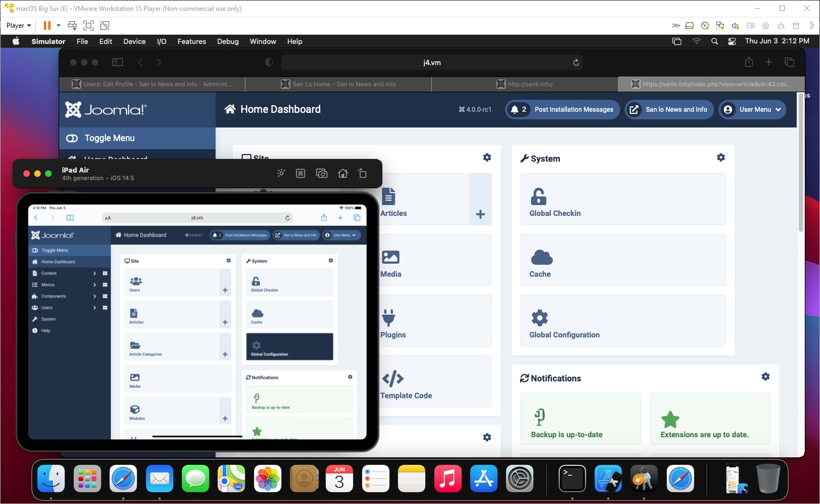Open Simulator Device menu

pyautogui.click(x=134, y=41)
